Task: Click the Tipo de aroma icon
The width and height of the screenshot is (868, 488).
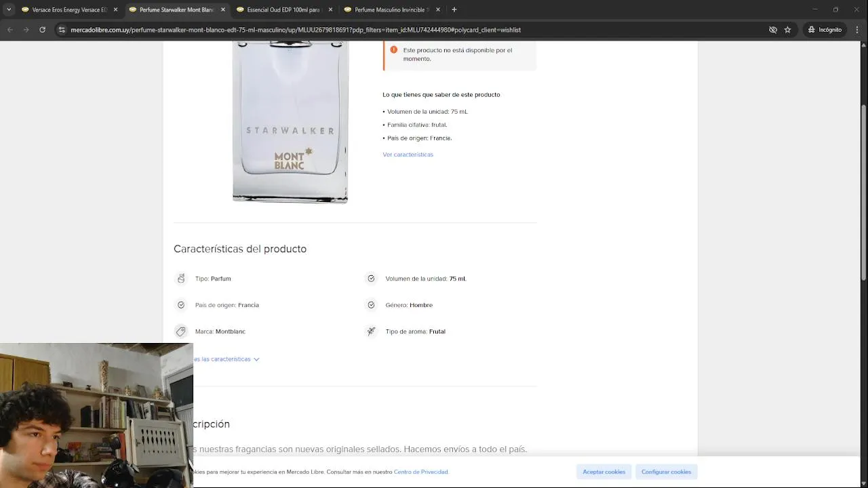Action: 371,331
